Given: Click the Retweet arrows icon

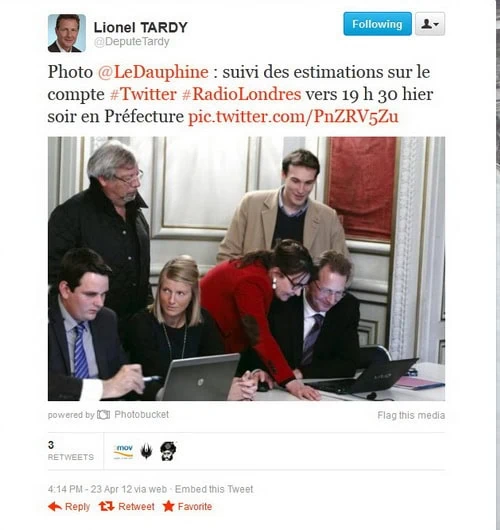Looking at the screenshot, I should 106,506.
